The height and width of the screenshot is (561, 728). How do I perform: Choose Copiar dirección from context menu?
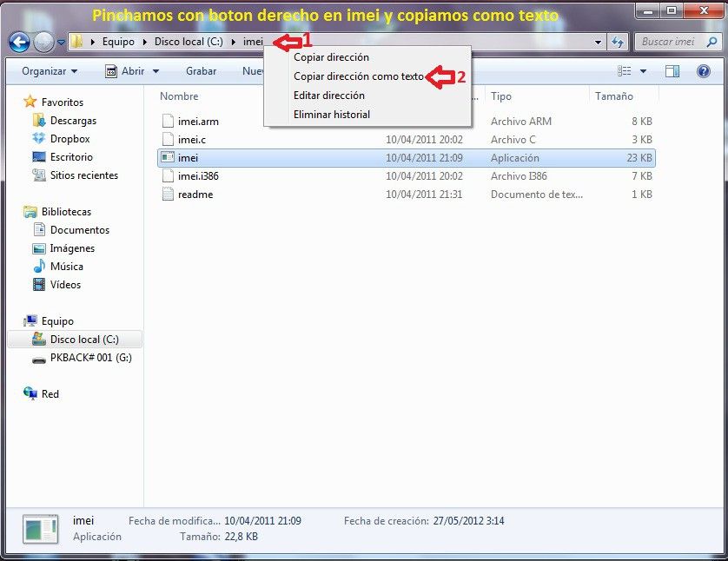(332, 57)
